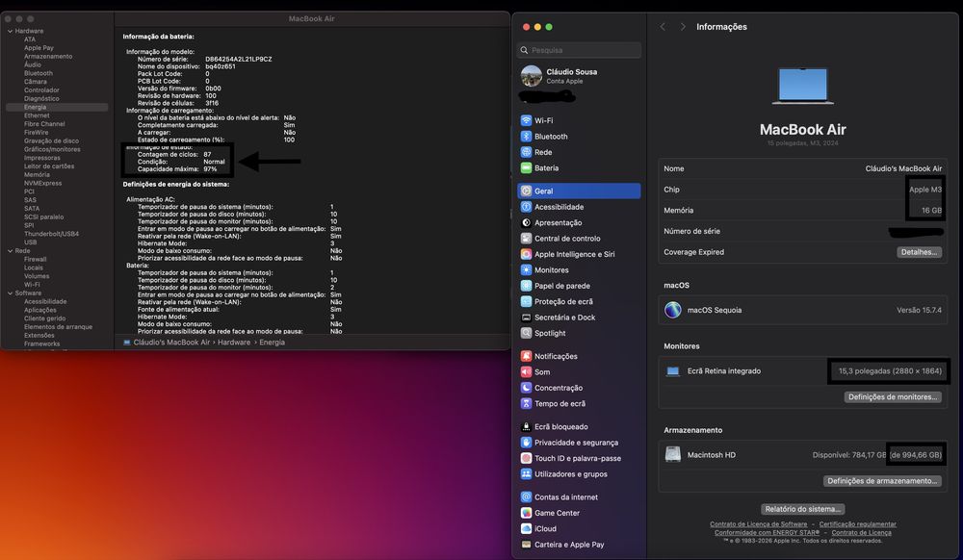Image resolution: width=963 pixels, height=560 pixels.
Task: Open Papel de parede settings
Action: tap(579, 286)
